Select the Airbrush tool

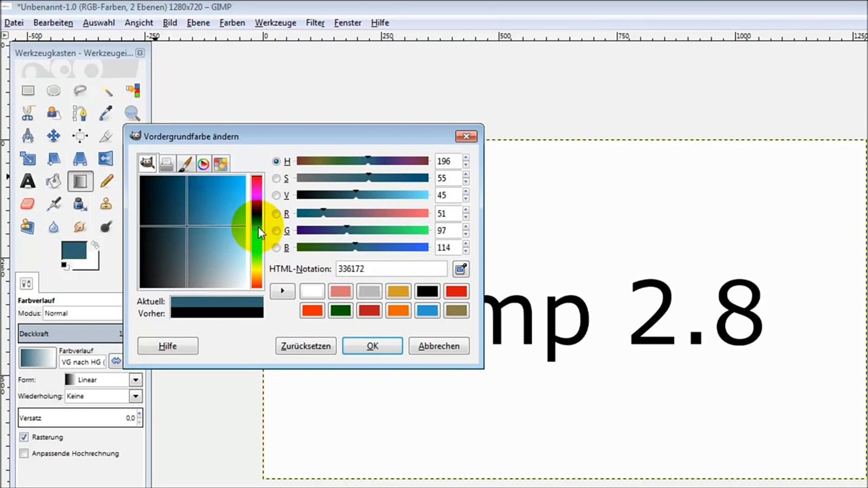[53, 204]
